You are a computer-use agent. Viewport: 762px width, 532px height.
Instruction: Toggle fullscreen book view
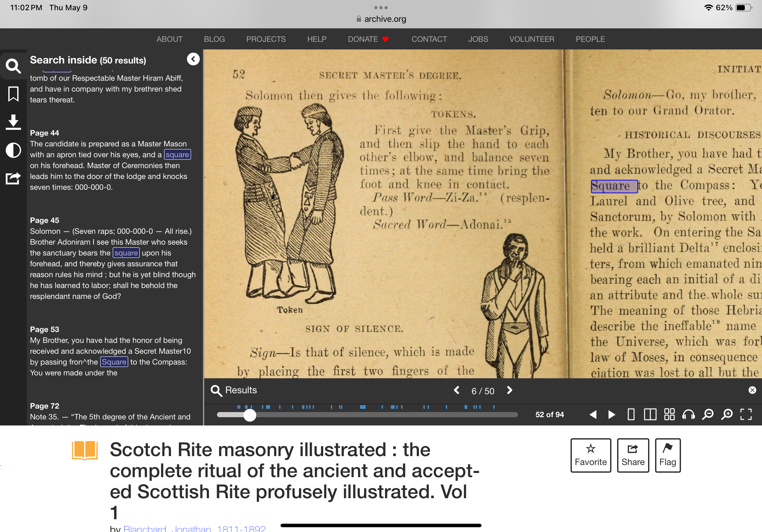click(x=746, y=415)
